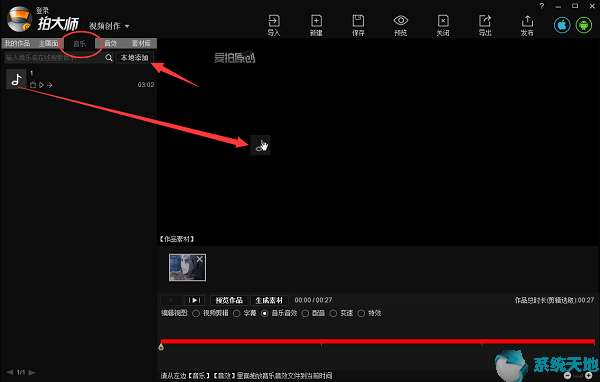This screenshot has height=382, width=600.
Task: Select 配音 dubbing view radio
Action: pyautogui.click(x=305, y=313)
